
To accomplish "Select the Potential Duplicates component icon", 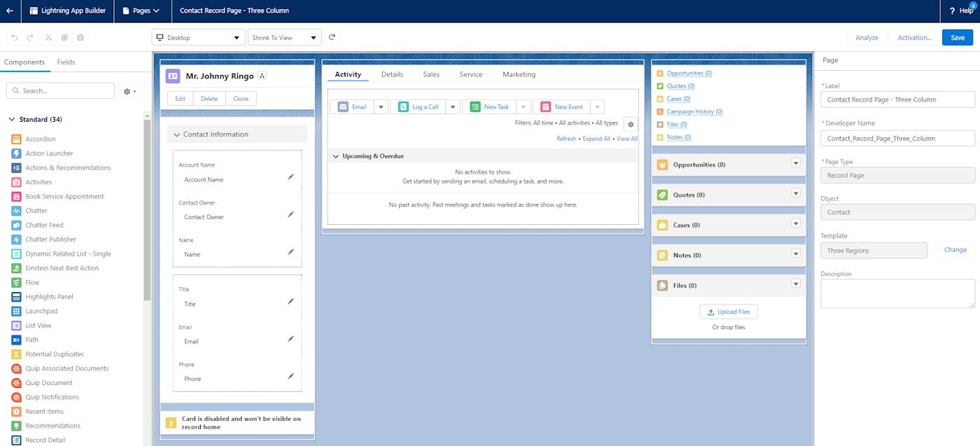I will (x=16, y=354).
